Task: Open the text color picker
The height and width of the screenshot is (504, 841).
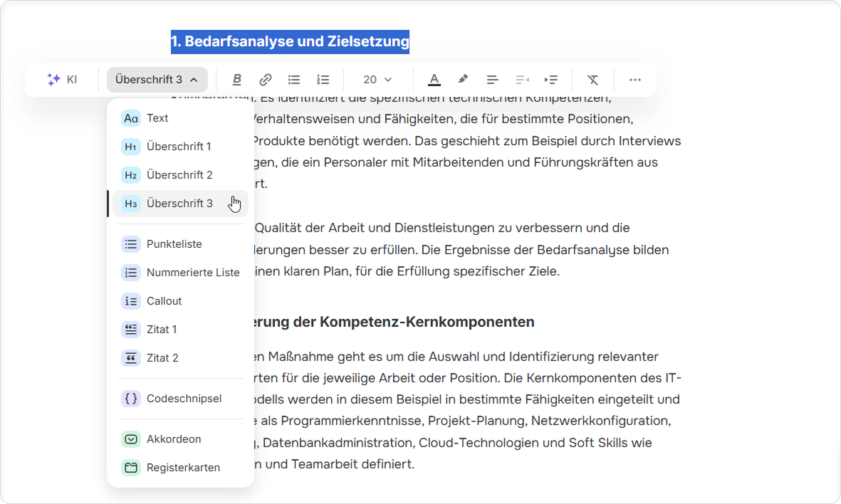Action: (434, 80)
